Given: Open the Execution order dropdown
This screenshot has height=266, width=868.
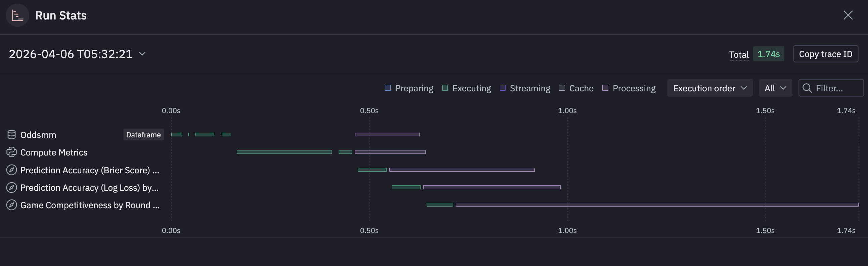Looking at the screenshot, I should [710, 88].
